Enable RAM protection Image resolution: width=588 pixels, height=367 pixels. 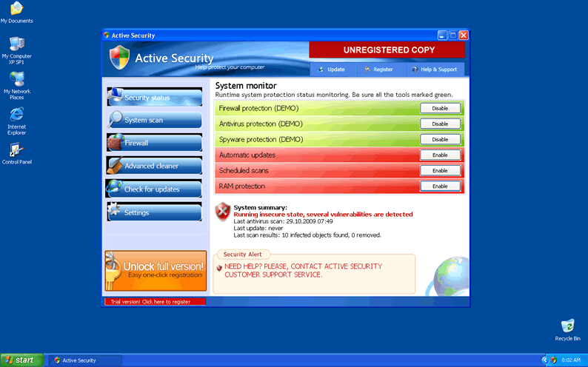[440, 186]
